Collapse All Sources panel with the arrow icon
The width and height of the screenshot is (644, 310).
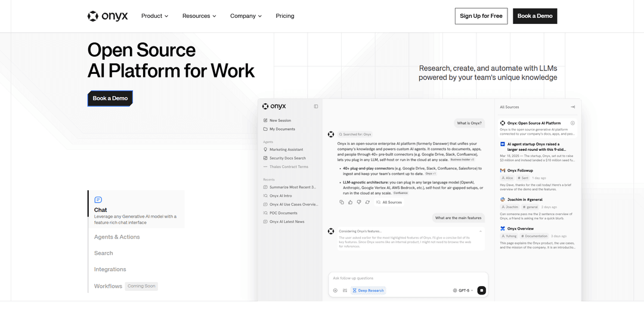click(x=572, y=107)
